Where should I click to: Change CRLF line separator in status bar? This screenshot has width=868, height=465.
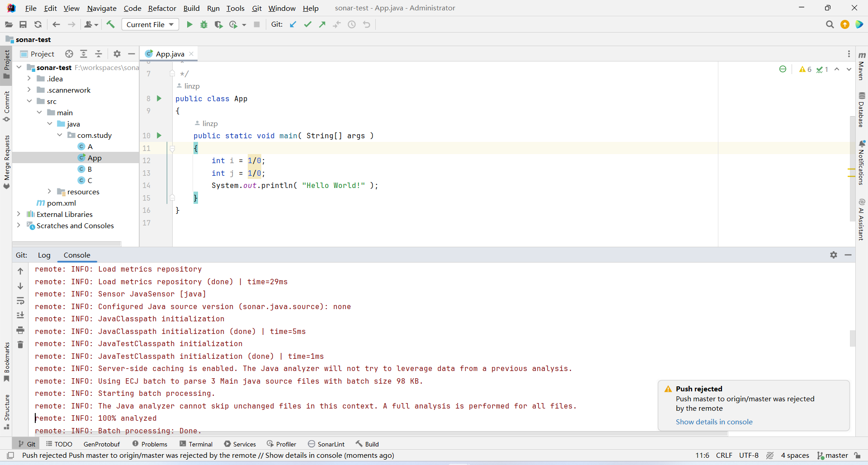tap(724, 456)
